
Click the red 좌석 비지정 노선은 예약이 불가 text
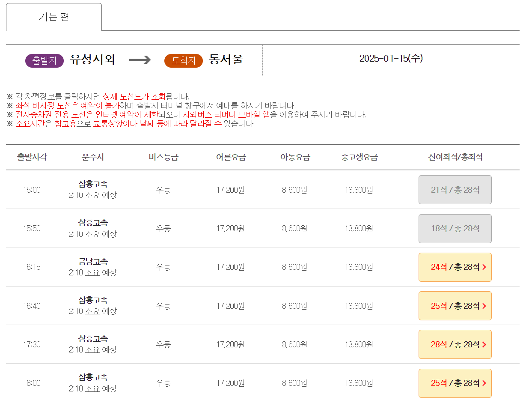(x=67, y=105)
